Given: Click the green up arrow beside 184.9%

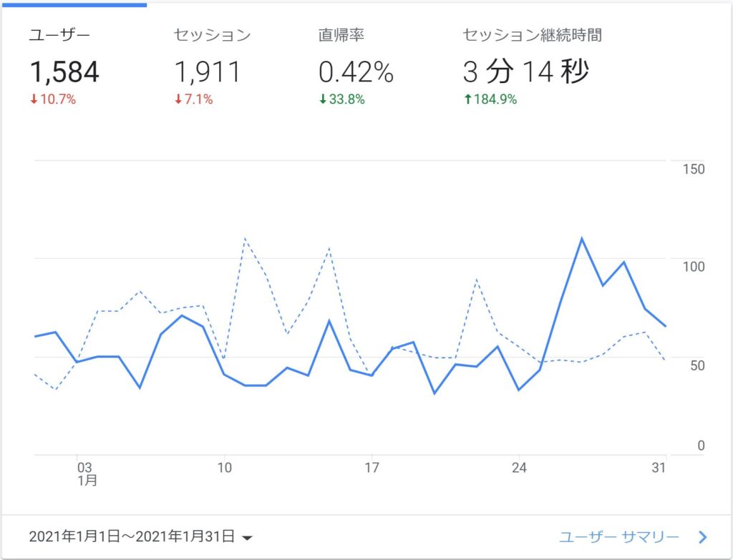Looking at the screenshot, I should coord(467,100).
